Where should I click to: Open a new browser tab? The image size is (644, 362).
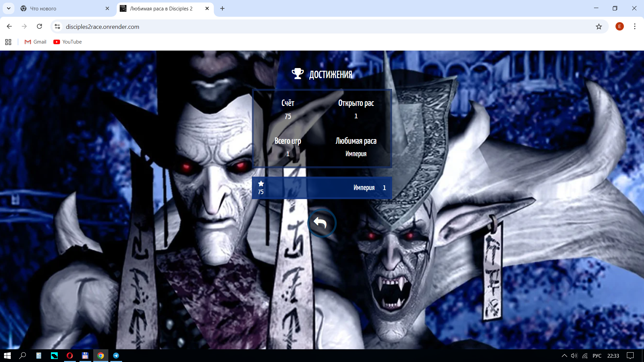tap(222, 8)
